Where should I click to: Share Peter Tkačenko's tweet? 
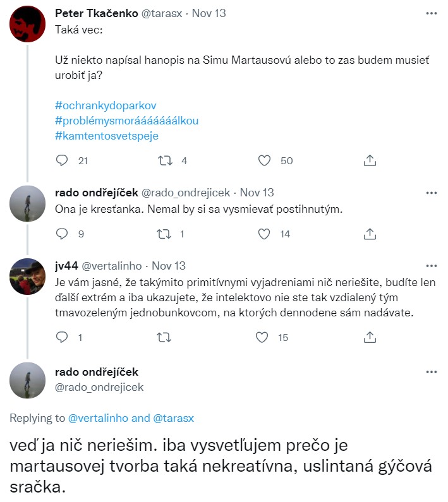click(370, 160)
